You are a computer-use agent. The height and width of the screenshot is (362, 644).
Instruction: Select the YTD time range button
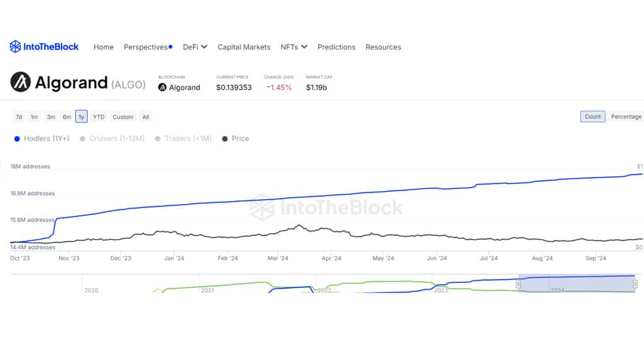[99, 117]
